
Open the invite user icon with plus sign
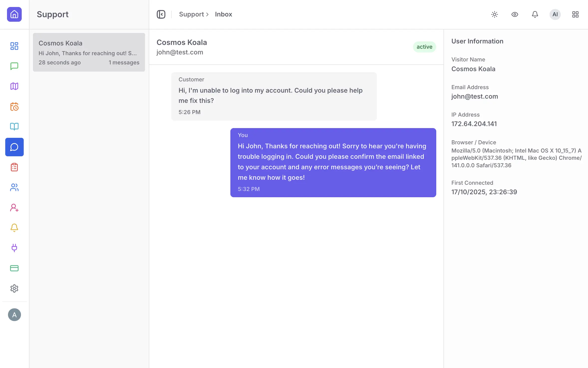[14, 208]
